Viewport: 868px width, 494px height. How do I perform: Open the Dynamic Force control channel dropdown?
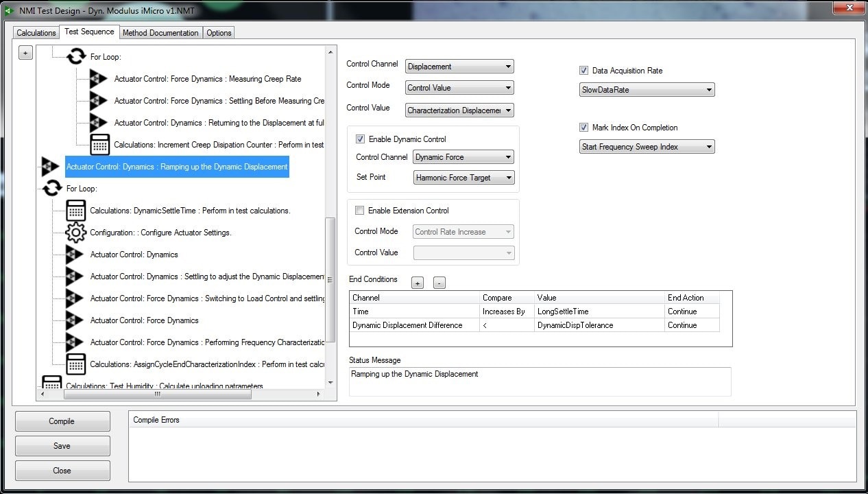(x=463, y=157)
